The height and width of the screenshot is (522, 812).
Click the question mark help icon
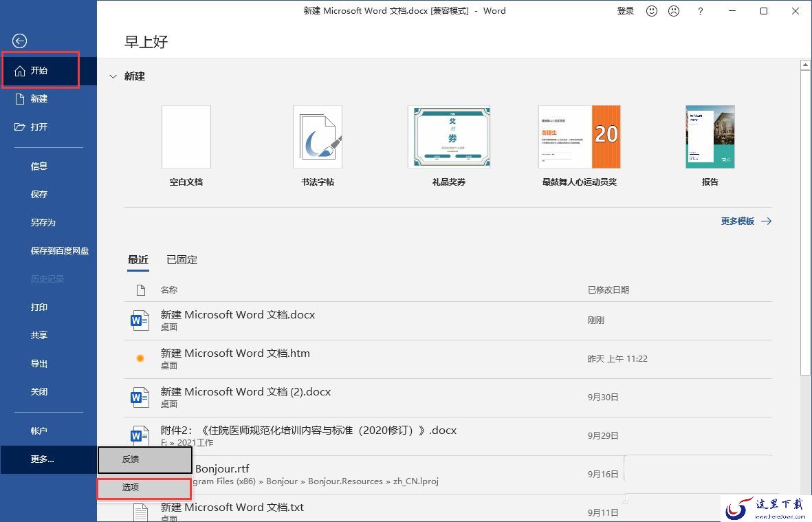(x=700, y=11)
